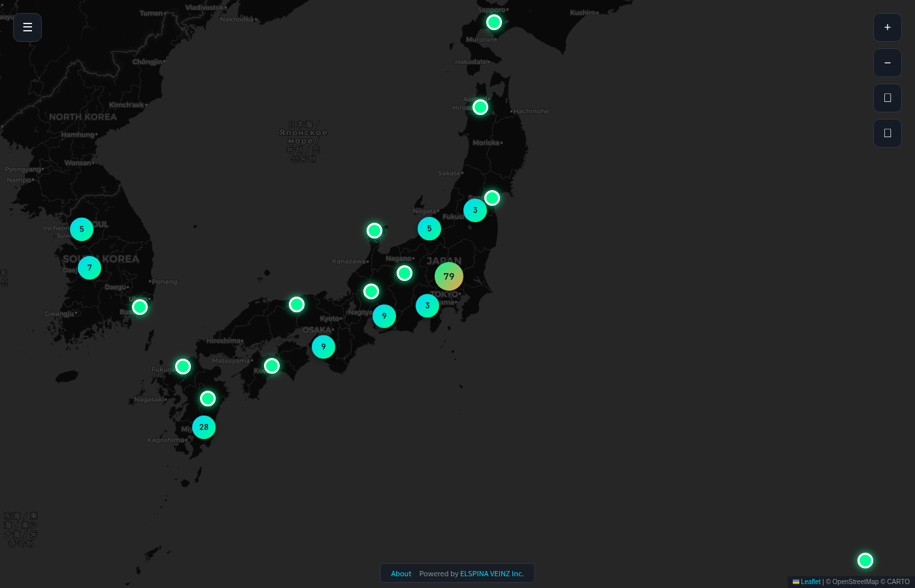This screenshot has height=588, width=915.
Task: Click the marker beside Fukuoka
Action: pos(183,367)
